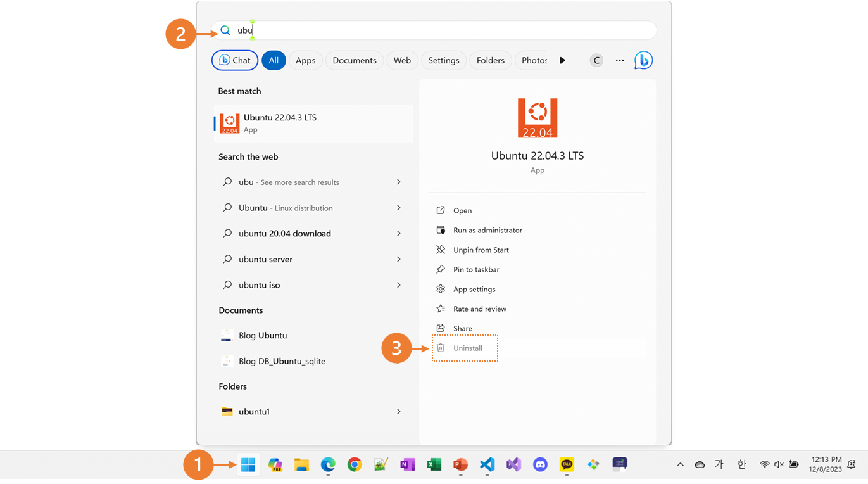Show hidden tray icons chevron
The image size is (868, 484).
680,464
